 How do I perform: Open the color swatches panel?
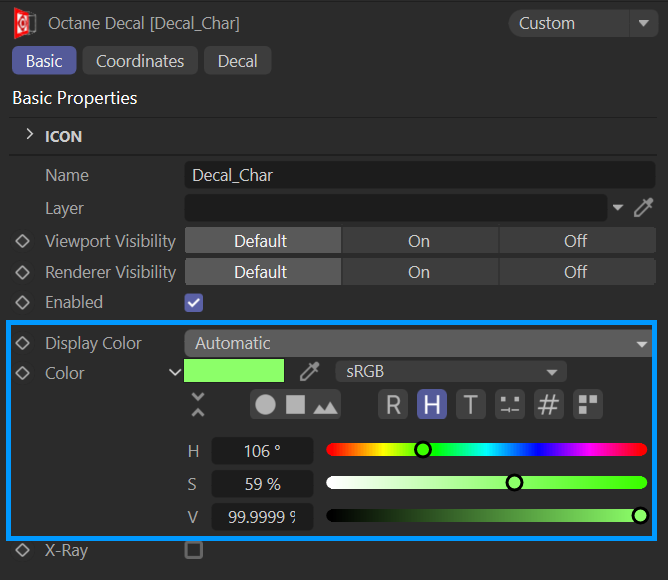tap(588, 404)
